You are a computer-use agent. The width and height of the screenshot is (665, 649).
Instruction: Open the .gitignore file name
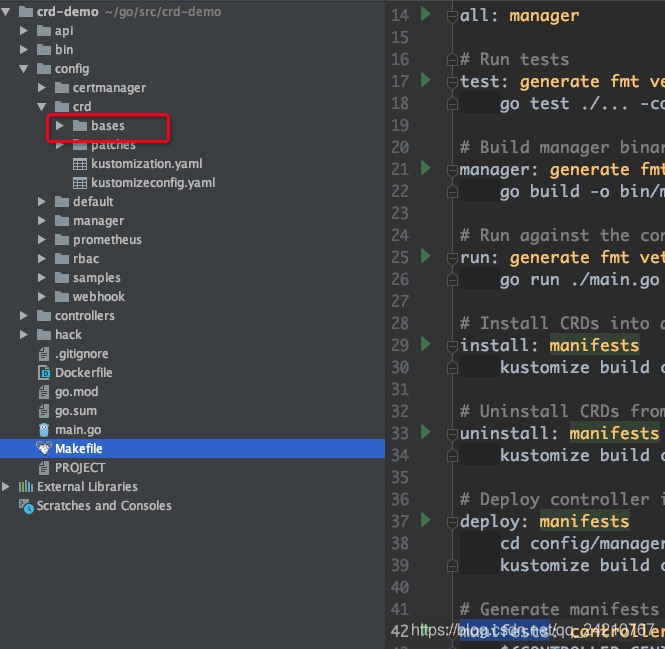click(x=82, y=354)
